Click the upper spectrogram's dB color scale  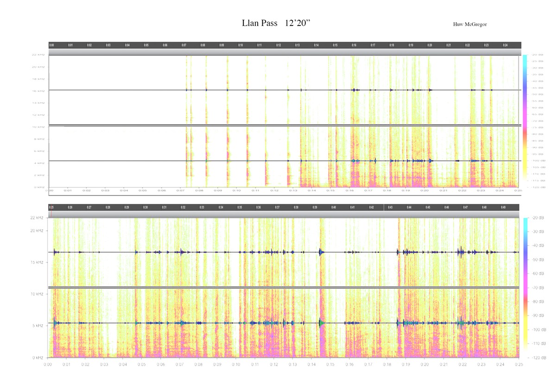click(x=525, y=121)
